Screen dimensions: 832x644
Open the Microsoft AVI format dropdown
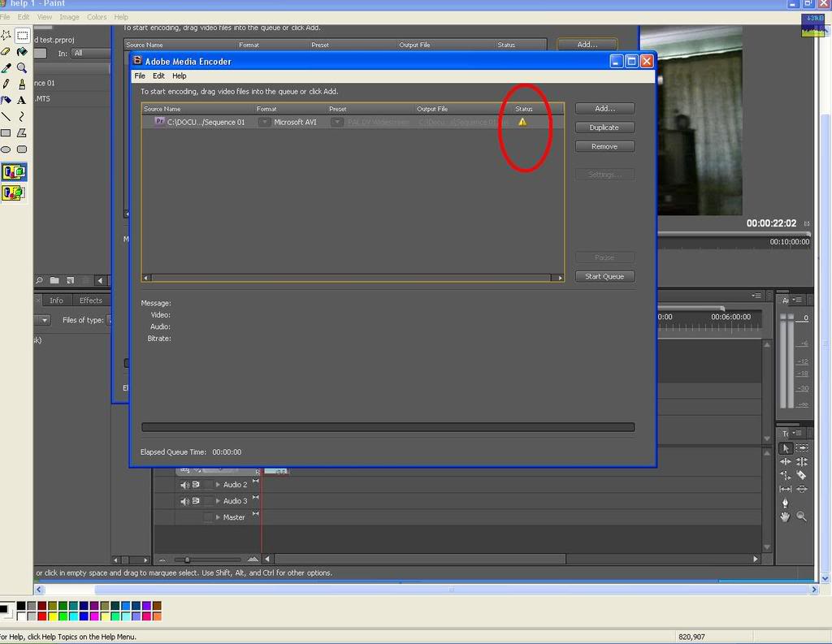tap(264, 122)
